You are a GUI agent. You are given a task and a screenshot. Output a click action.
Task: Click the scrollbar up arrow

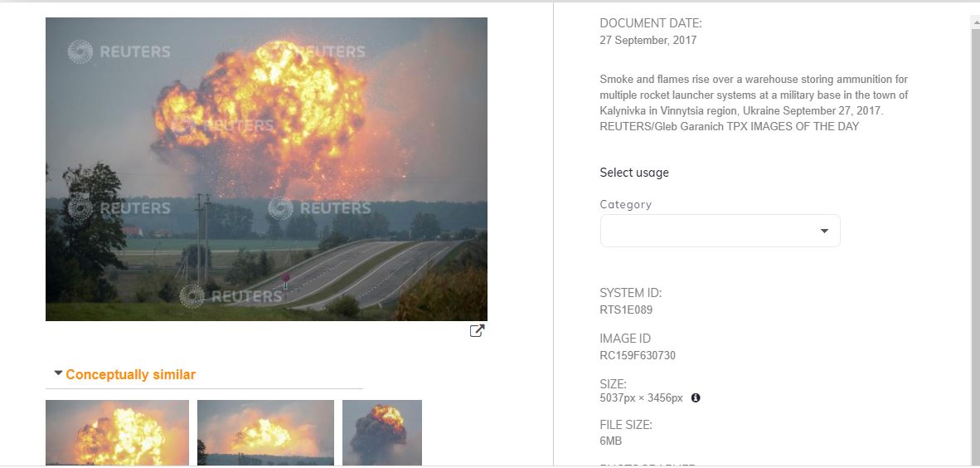click(974, 22)
